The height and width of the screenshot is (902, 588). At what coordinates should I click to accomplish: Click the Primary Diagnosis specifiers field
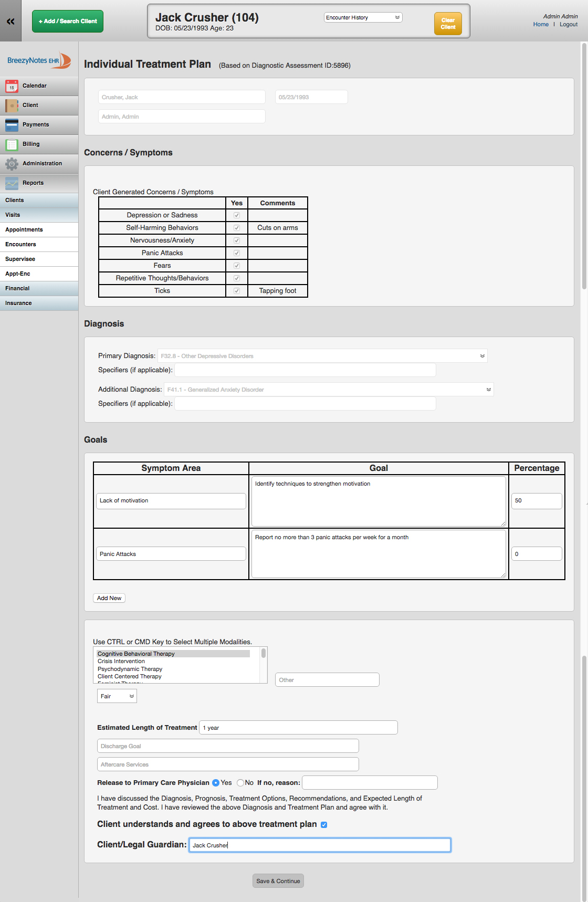tap(305, 370)
